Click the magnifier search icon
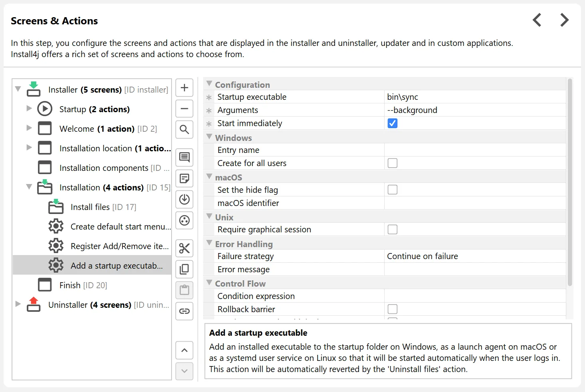Viewport: 585px width, 392px height. [184, 129]
